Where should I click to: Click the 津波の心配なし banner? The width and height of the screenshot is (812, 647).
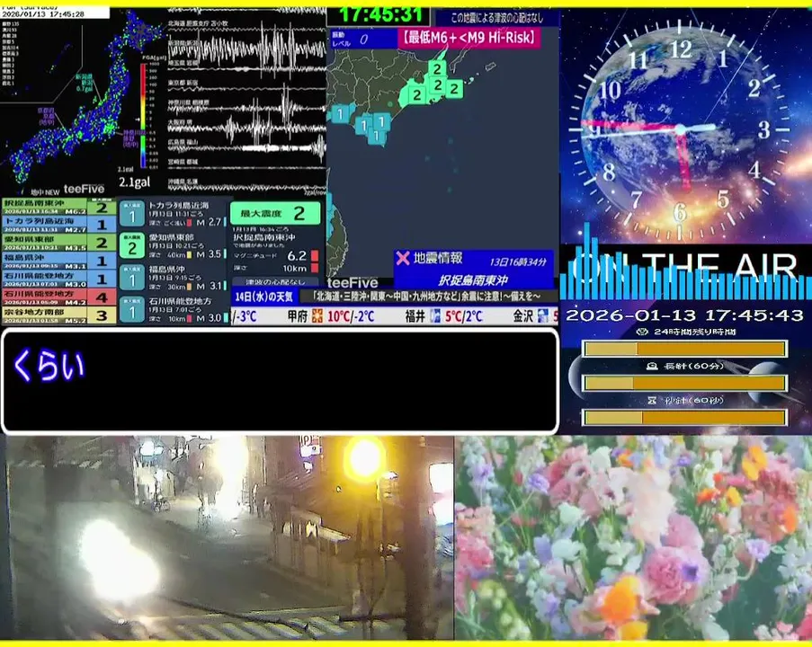coord(275,282)
